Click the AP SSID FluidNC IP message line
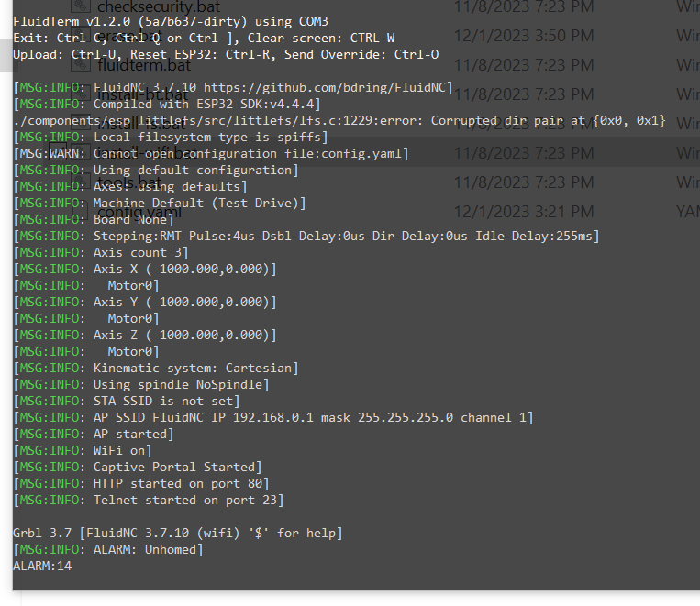This screenshot has height=606, width=700. [x=273, y=418]
